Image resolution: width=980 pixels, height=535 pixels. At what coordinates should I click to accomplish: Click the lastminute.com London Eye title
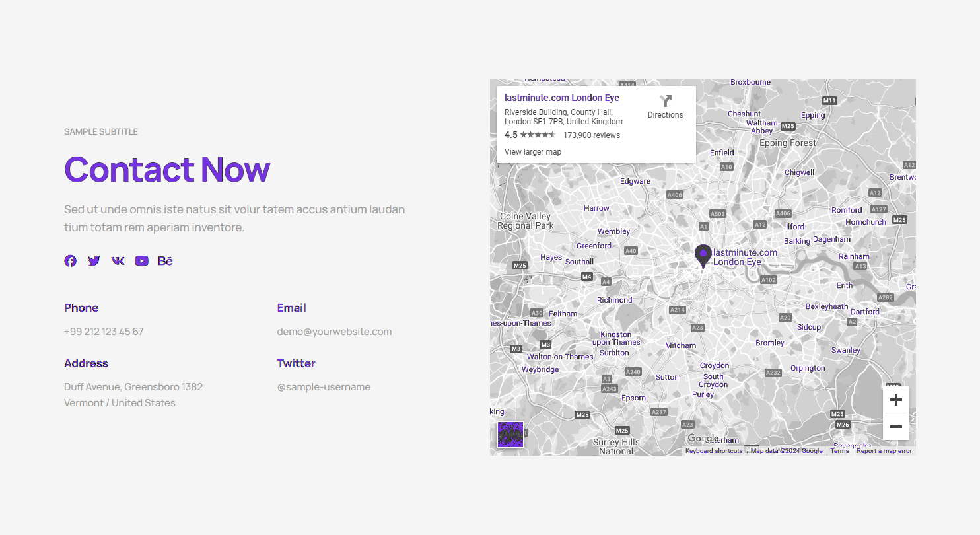[x=562, y=98]
